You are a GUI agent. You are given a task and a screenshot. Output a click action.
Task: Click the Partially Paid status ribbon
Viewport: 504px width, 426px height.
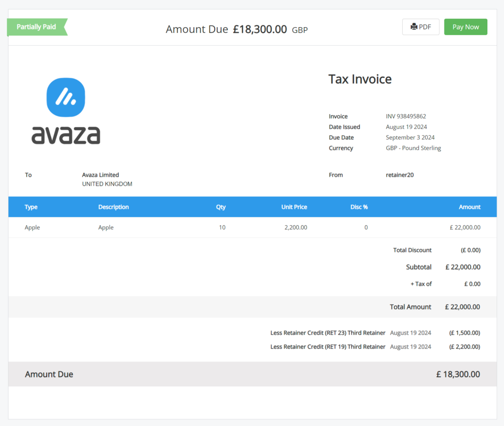(37, 27)
